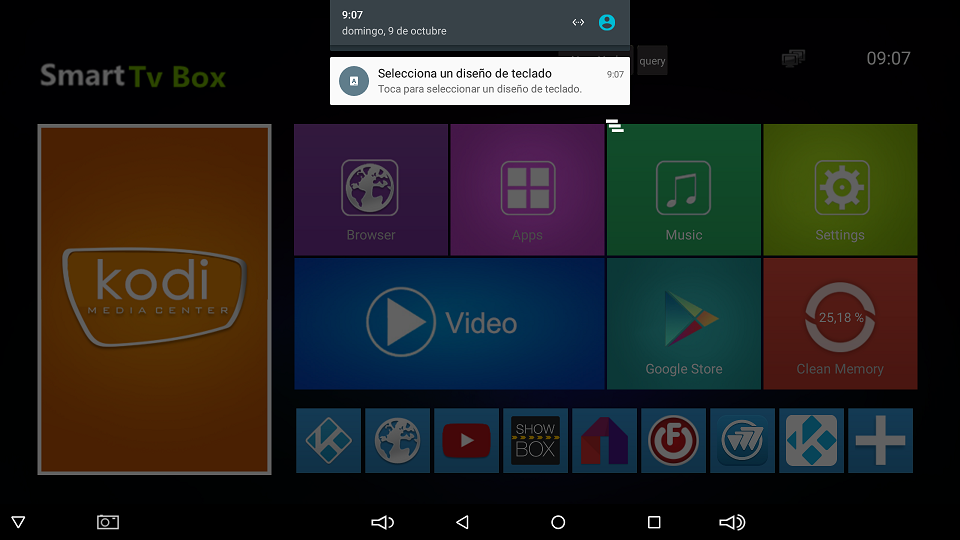Open the Google Store tile

(684, 323)
